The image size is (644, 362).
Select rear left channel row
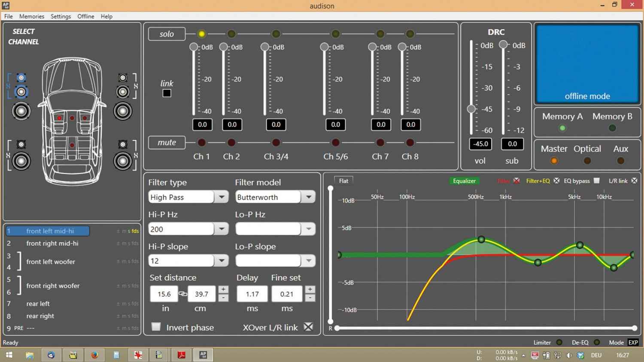tap(72, 304)
